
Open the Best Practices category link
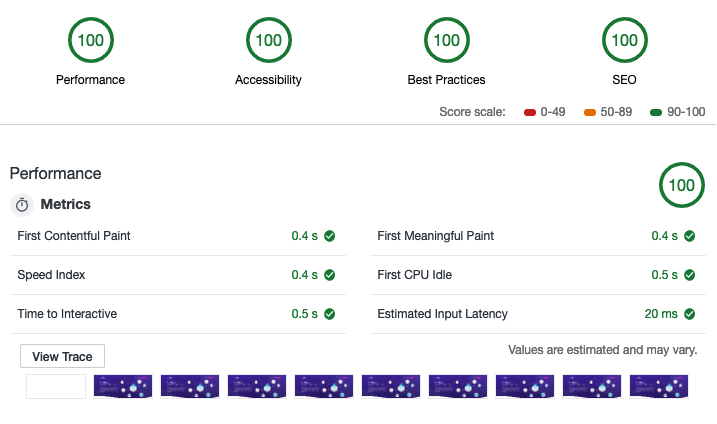tap(446, 80)
